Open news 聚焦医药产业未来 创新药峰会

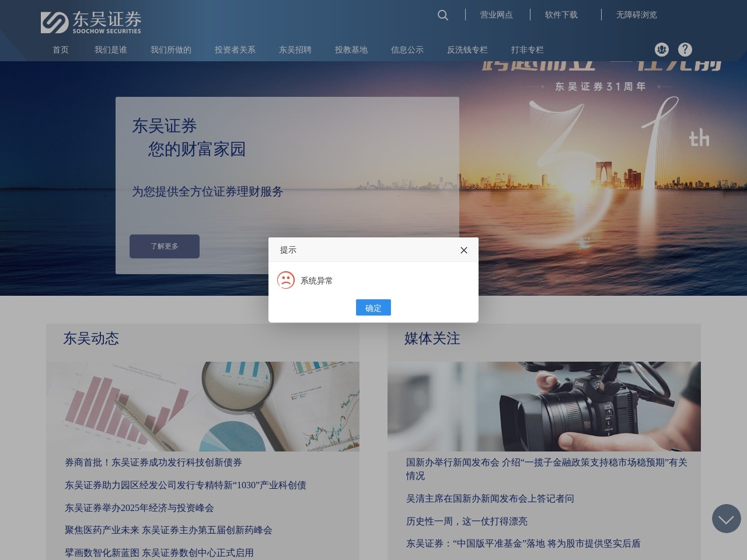(x=169, y=530)
